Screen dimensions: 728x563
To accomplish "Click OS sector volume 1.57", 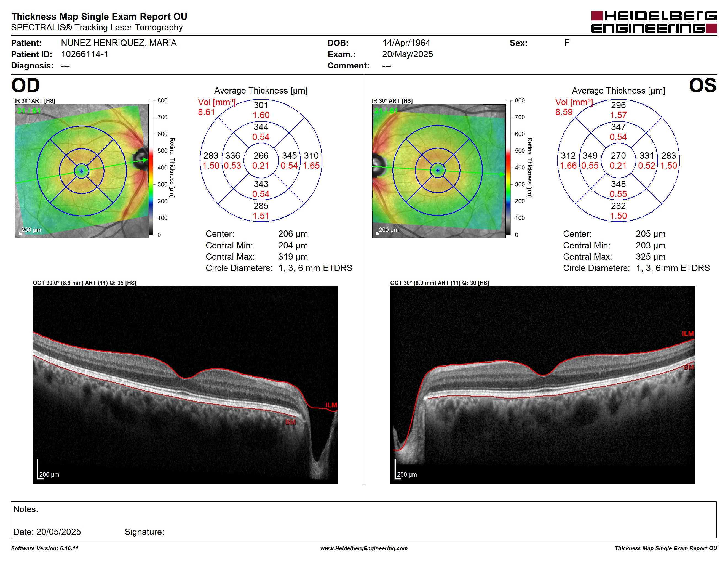I will tap(618, 115).
